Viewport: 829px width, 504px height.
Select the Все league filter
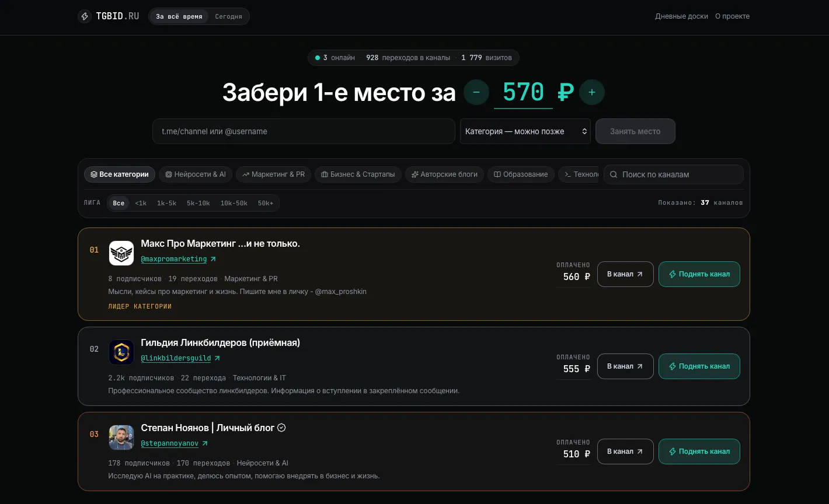pos(119,203)
